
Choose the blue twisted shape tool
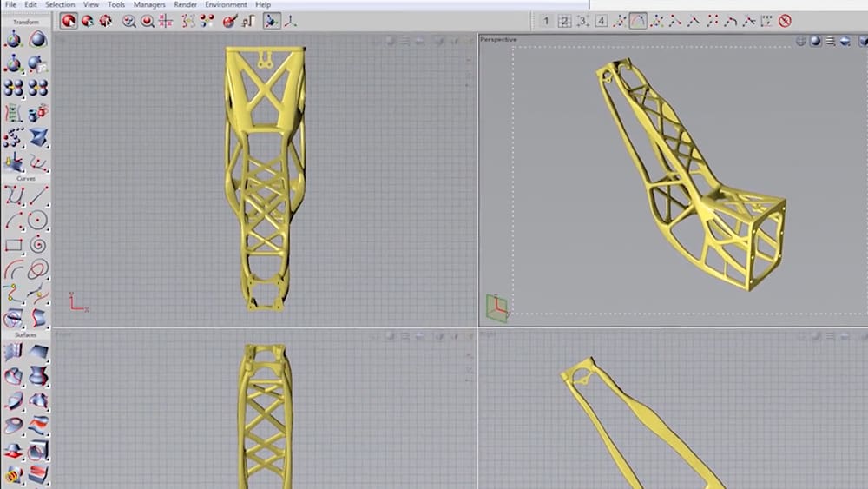pos(37,138)
